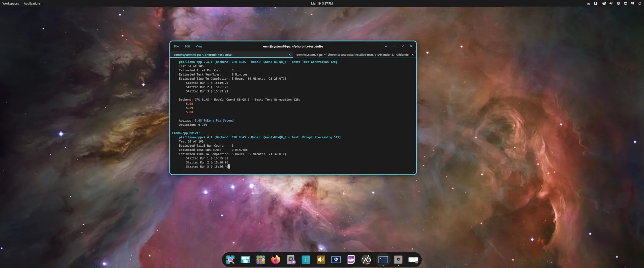Select the ~/phoronix-test-suite terminal tab

click(x=202, y=55)
